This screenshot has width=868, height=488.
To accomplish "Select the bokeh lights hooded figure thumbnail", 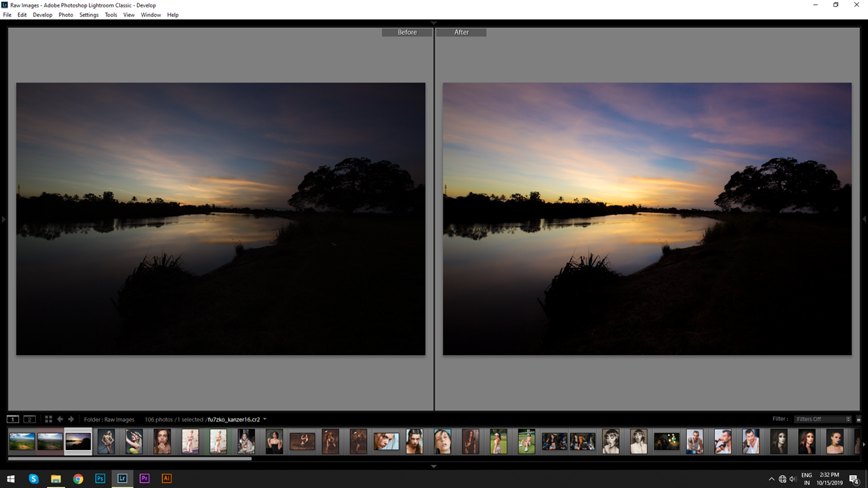I will tap(667, 441).
